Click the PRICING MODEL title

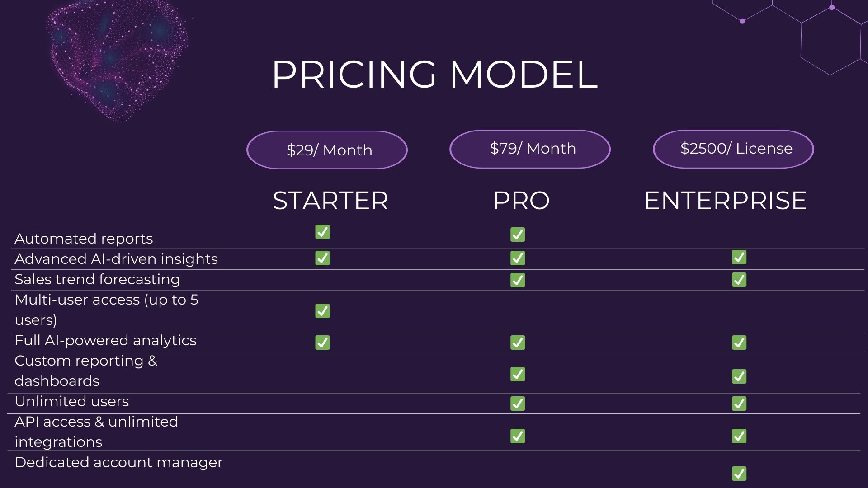pyautogui.click(x=434, y=74)
